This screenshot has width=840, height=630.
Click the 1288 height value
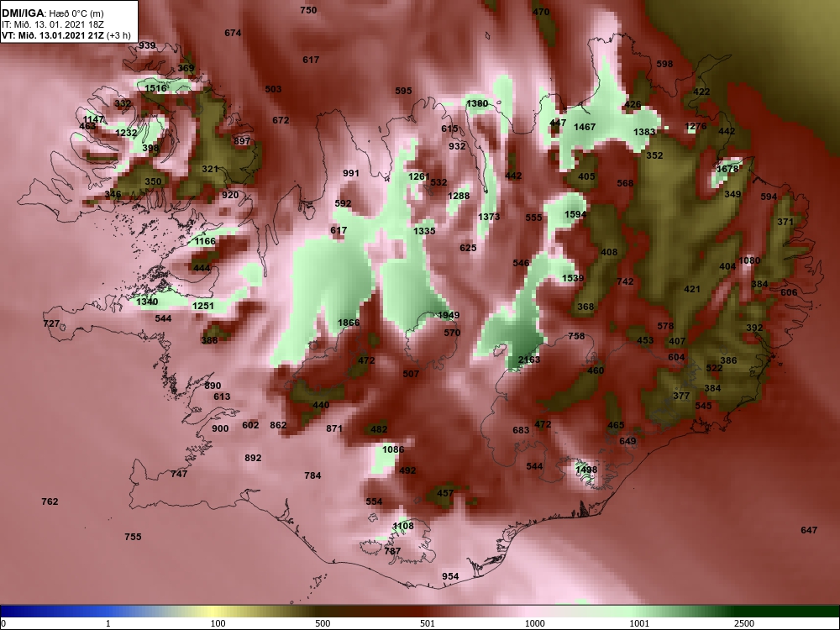coord(459,196)
